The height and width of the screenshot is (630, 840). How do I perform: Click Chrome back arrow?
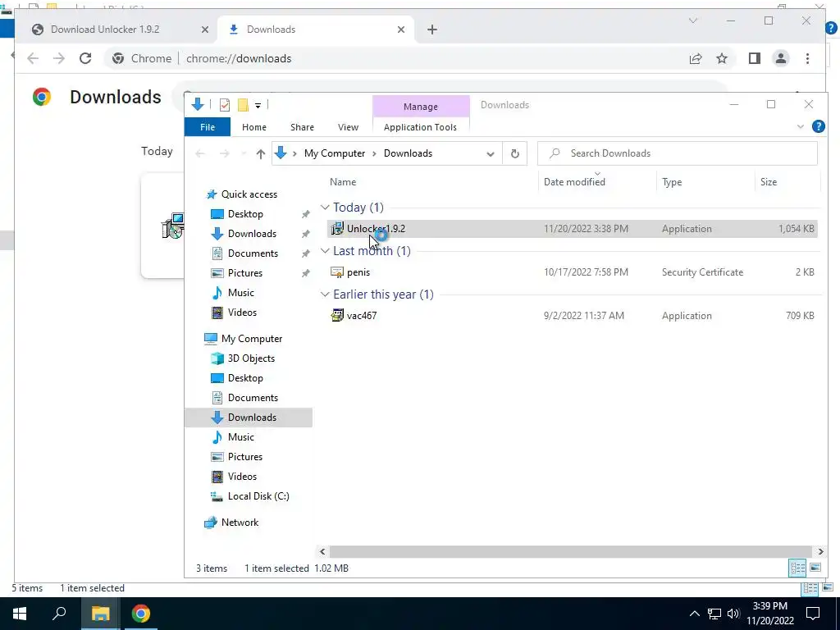click(x=33, y=58)
